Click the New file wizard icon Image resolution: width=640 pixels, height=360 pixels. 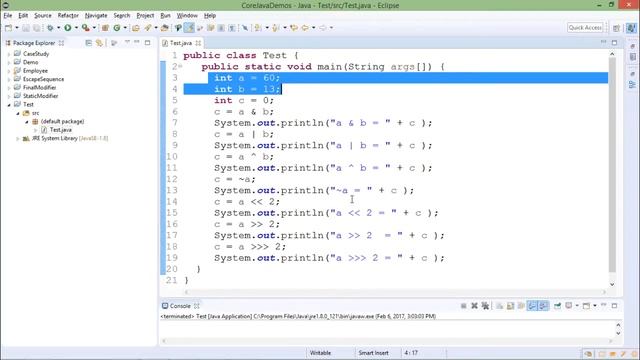(8, 28)
